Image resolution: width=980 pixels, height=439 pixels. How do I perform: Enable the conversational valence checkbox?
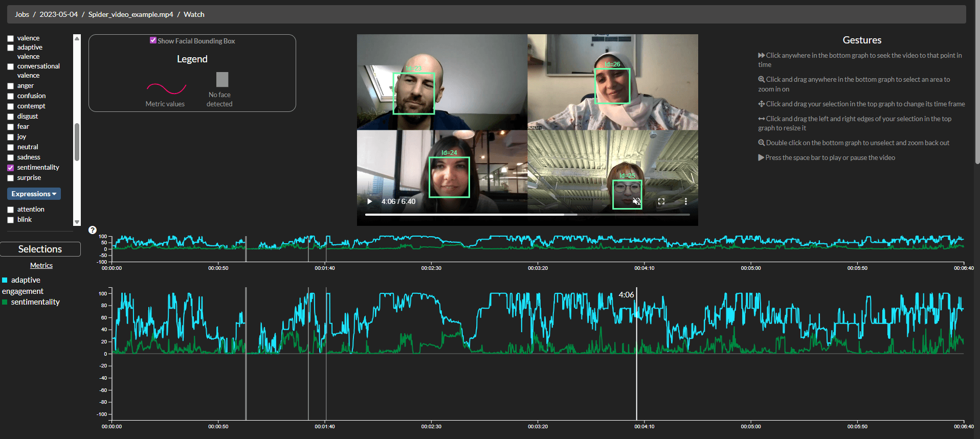point(10,66)
